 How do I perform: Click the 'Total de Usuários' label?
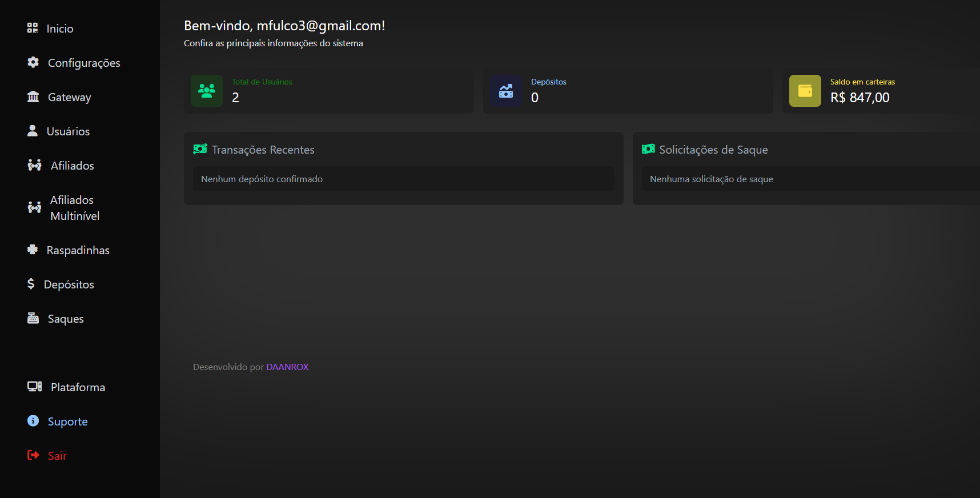[x=262, y=82]
